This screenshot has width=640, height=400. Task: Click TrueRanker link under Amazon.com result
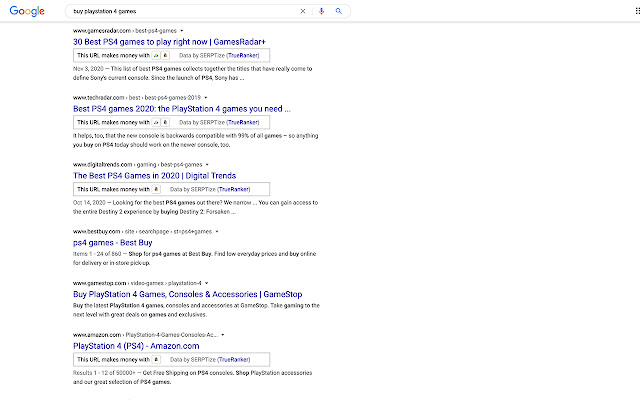233,360
